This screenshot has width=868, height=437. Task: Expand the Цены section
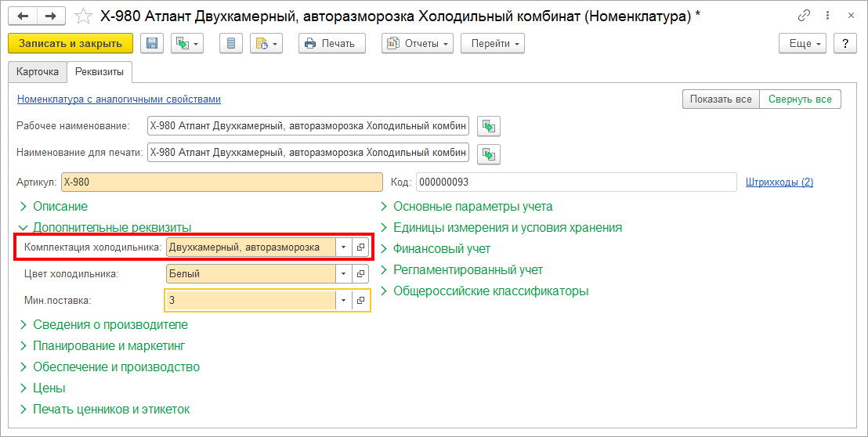point(49,388)
